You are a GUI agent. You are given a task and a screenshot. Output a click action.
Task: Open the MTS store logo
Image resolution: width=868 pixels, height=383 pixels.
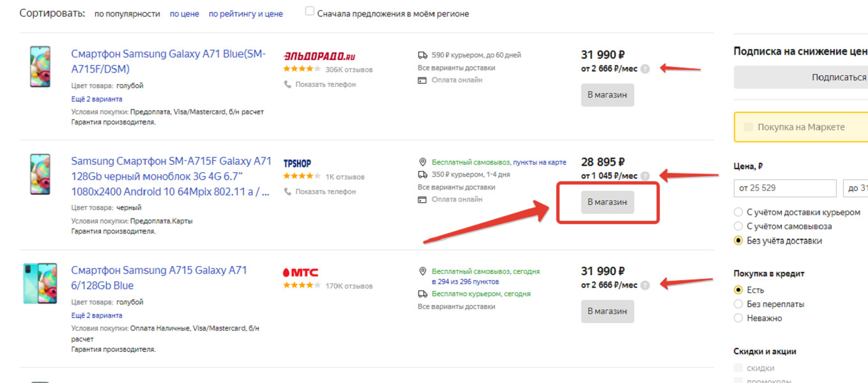(301, 273)
